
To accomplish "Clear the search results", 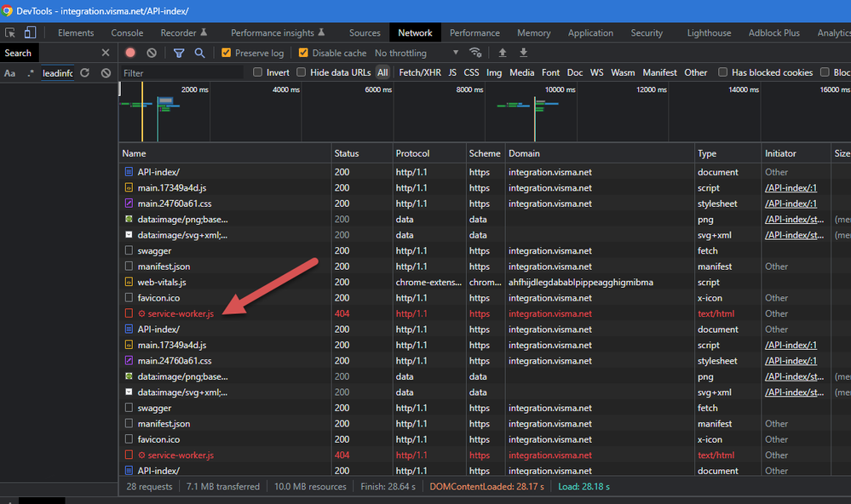I will click(106, 72).
